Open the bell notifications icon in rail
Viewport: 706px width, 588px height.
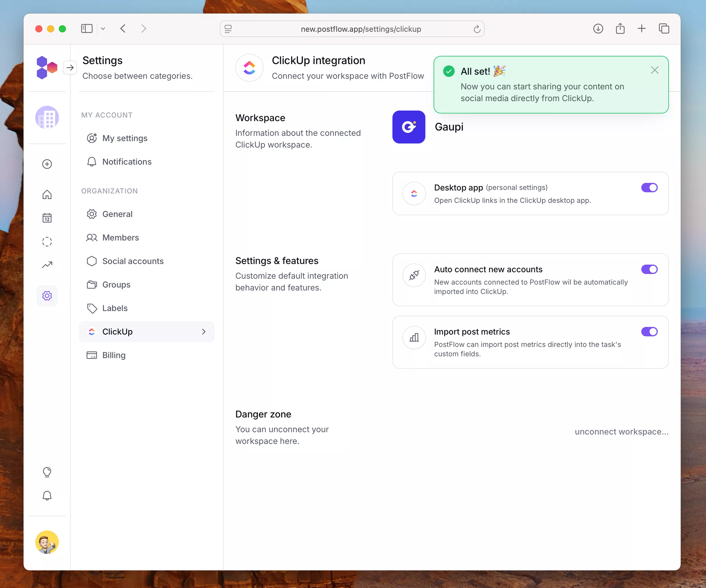pyautogui.click(x=47, y=496)
